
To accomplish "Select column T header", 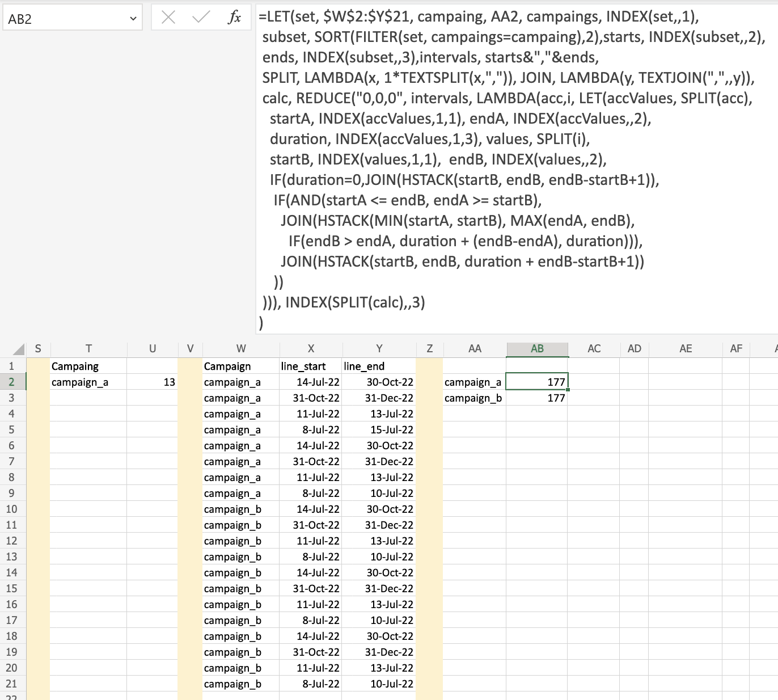I will pos(88,349).
